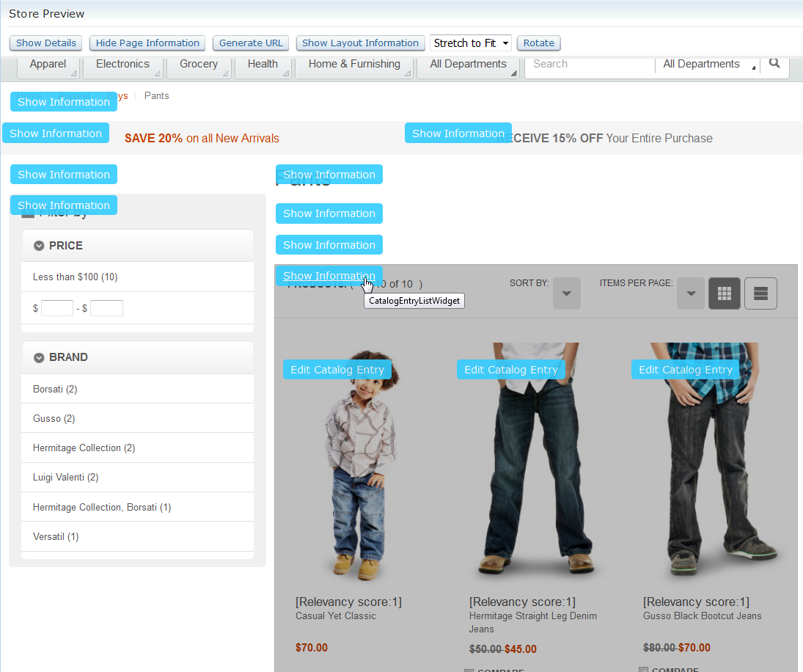Image resolution: width=803 pixels, height=672 pixels.
Task: Filter by brand Versatil (1)
Action: [x=56, y=537]
